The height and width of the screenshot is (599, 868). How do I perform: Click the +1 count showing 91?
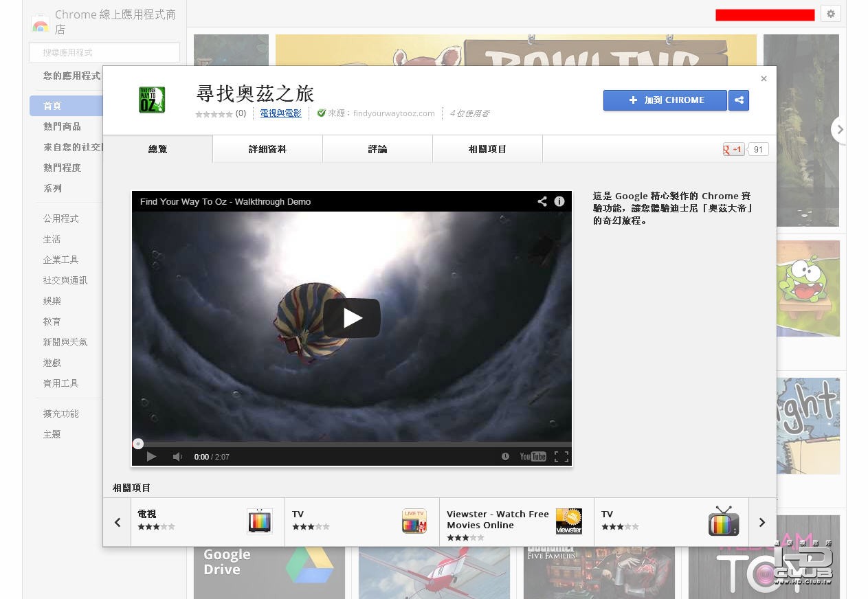[x=758, y=149]
